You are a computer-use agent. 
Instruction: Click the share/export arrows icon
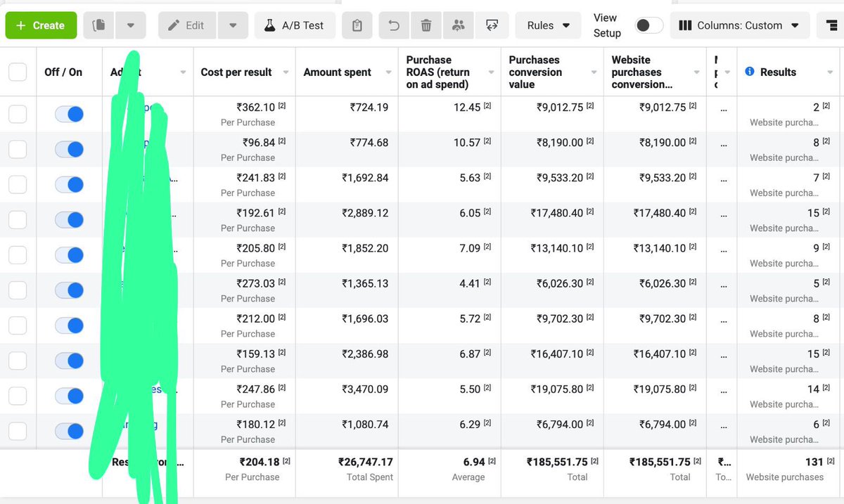click(x=492, y=25)
